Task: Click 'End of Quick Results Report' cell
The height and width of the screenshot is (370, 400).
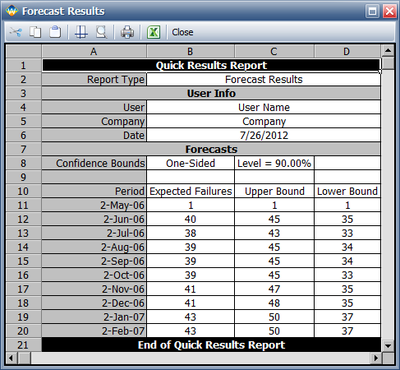Action: (211, 345)
